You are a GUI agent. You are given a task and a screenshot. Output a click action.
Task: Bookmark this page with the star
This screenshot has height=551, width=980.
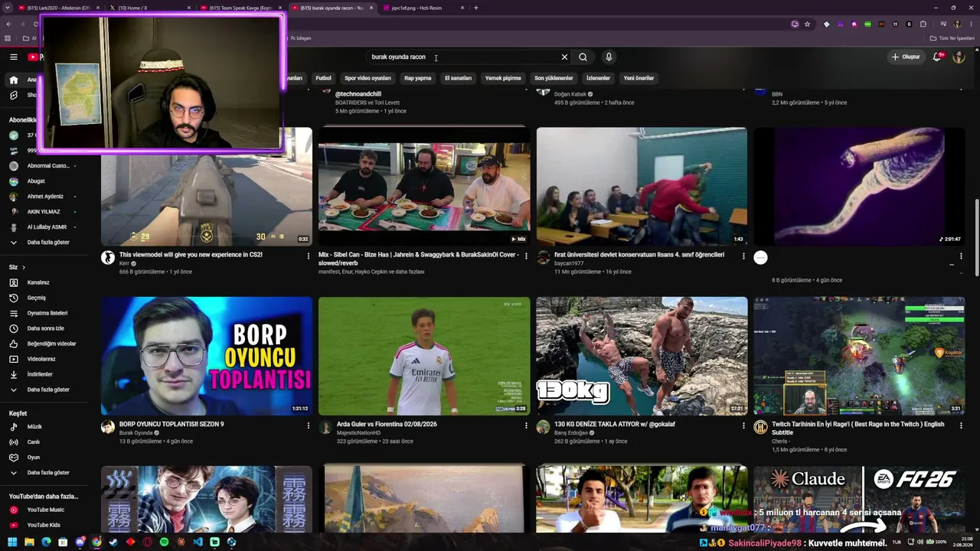(807, 24)
